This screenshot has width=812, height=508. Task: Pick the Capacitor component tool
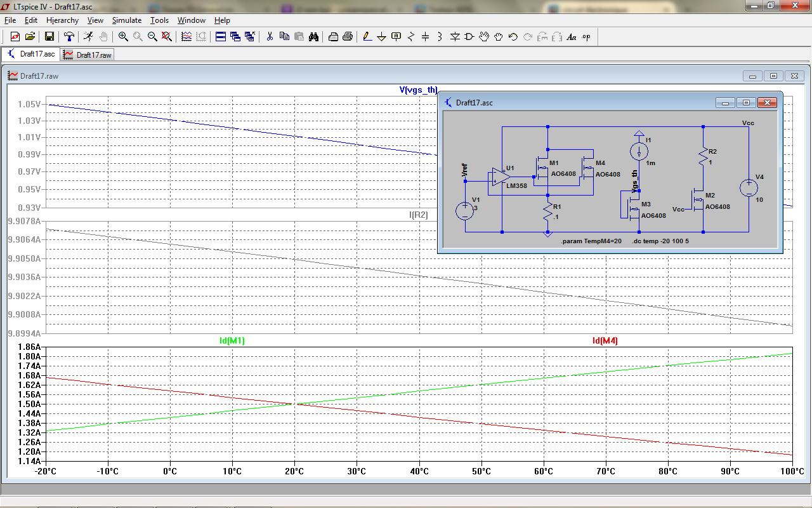[425, 37]
